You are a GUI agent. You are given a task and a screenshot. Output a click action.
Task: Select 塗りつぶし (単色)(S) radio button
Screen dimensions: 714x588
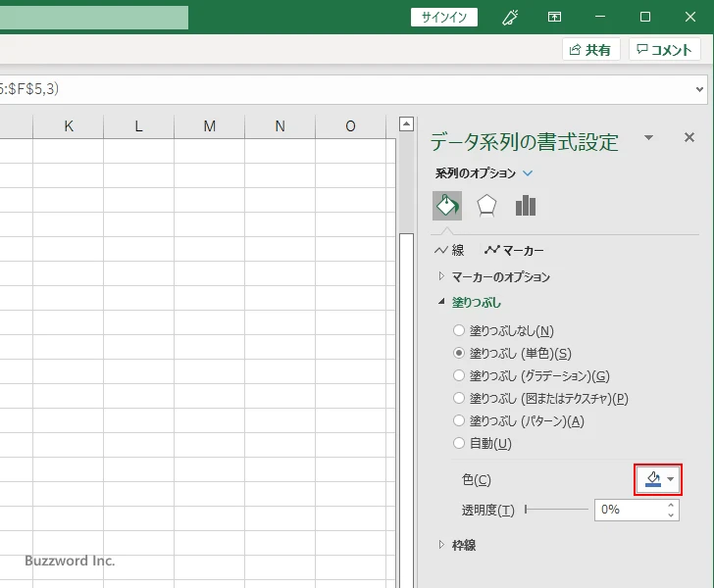[459, 353]
